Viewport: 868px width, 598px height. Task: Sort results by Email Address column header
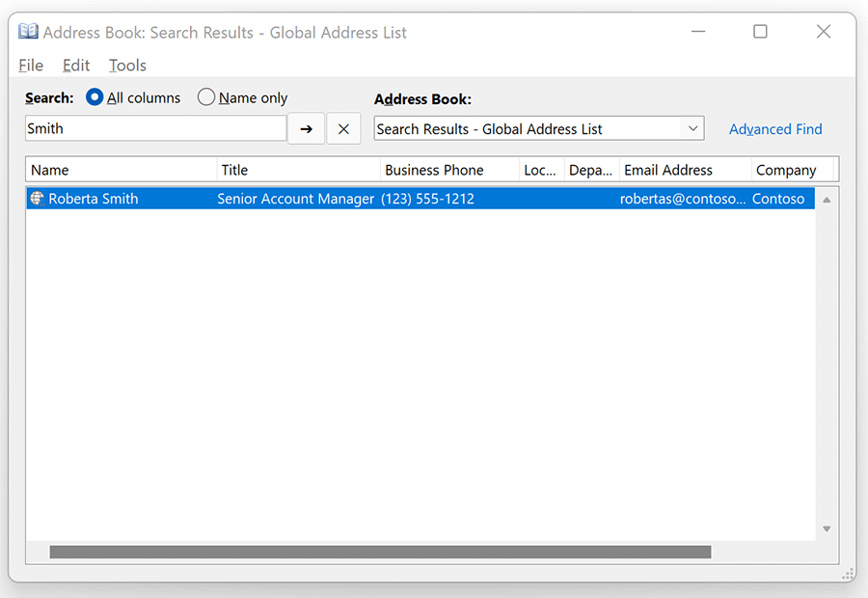click(686, 170)
